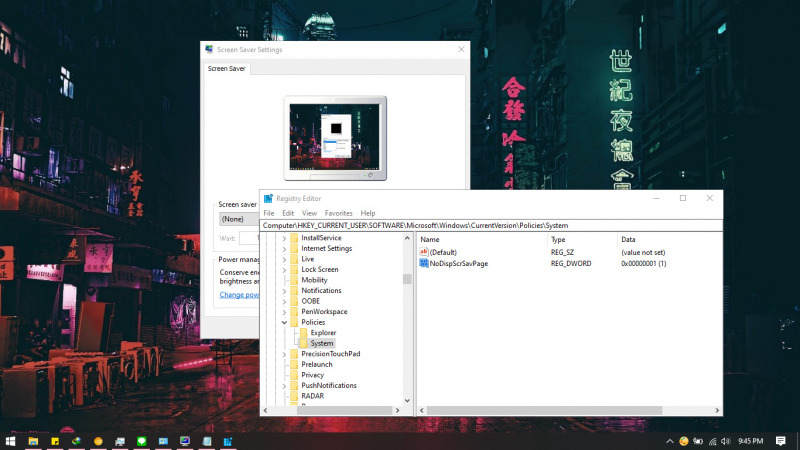Open the Action Center notifications icon
This screenshot has height=450, width=800.
781,441
